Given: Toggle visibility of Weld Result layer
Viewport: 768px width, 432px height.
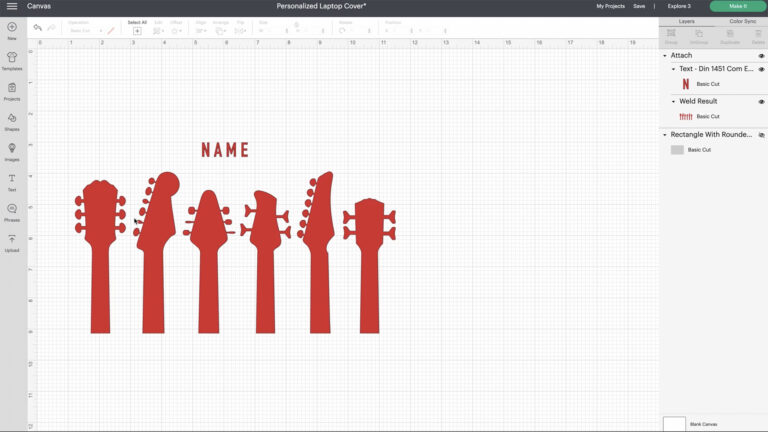Looking at the screenshot, I should (x=761, y=102).
